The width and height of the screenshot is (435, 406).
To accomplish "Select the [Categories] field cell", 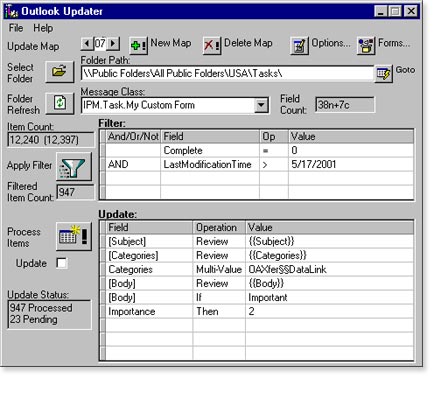I will pos(149,256).
